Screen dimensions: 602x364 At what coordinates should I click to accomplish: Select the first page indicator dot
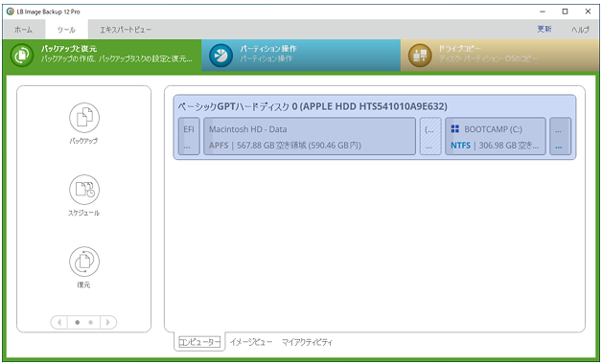pyautogui.click(x=78, y=322)
